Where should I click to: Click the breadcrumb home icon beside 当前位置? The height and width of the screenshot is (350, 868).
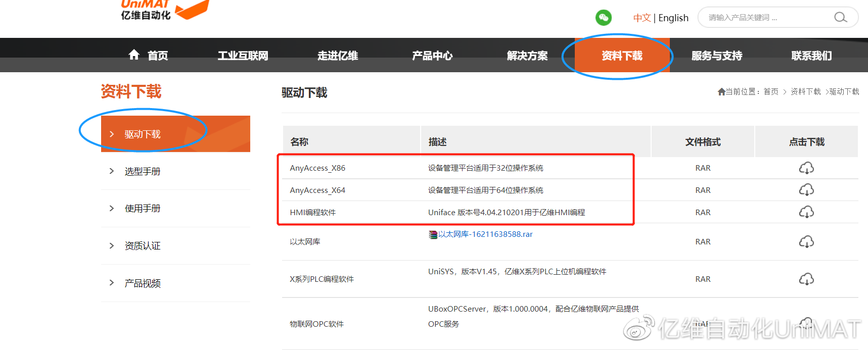pos(721,91)
